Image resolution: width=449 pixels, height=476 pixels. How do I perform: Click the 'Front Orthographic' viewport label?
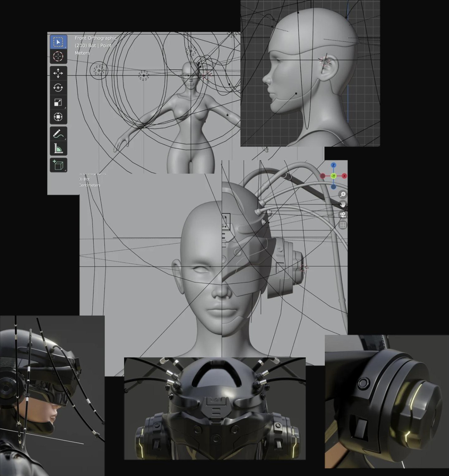pyautogui.click(x=96, y=38)
